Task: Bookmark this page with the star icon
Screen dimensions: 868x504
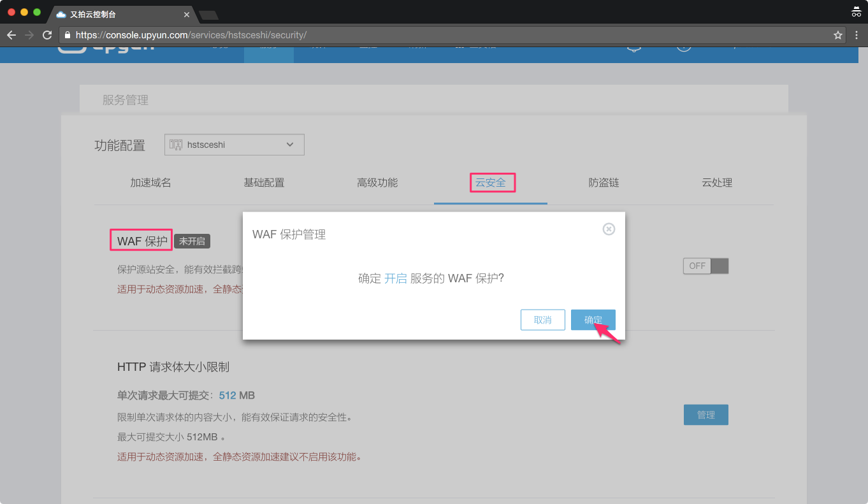Action: [x=838, y=35]
